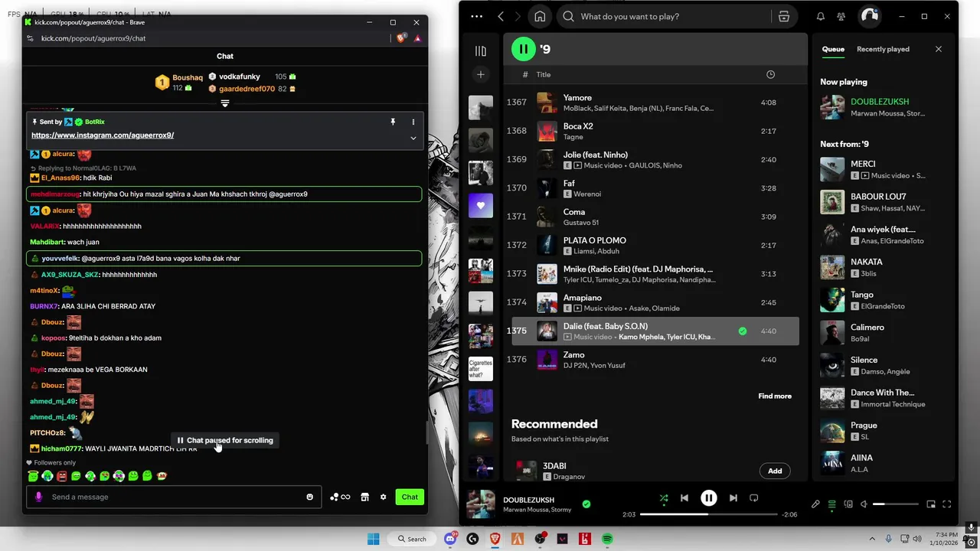Viewport: 980px width, 551px height.
Task: Collapse the chat leaderboard arrow
Action: [224, 103]
